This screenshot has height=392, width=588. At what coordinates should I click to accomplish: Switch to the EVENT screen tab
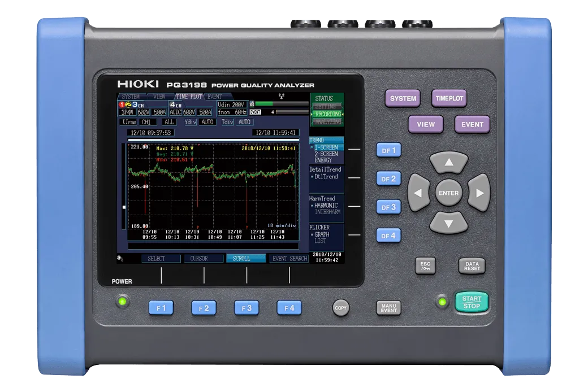pos(213,95)
